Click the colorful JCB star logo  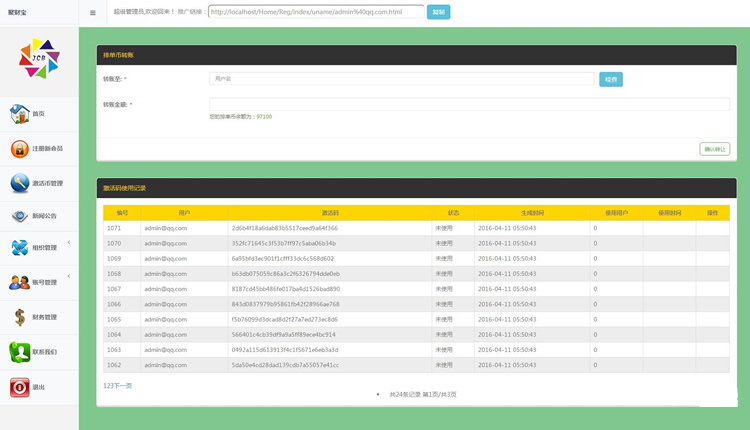pyautogui.click(x=39, y=59)
